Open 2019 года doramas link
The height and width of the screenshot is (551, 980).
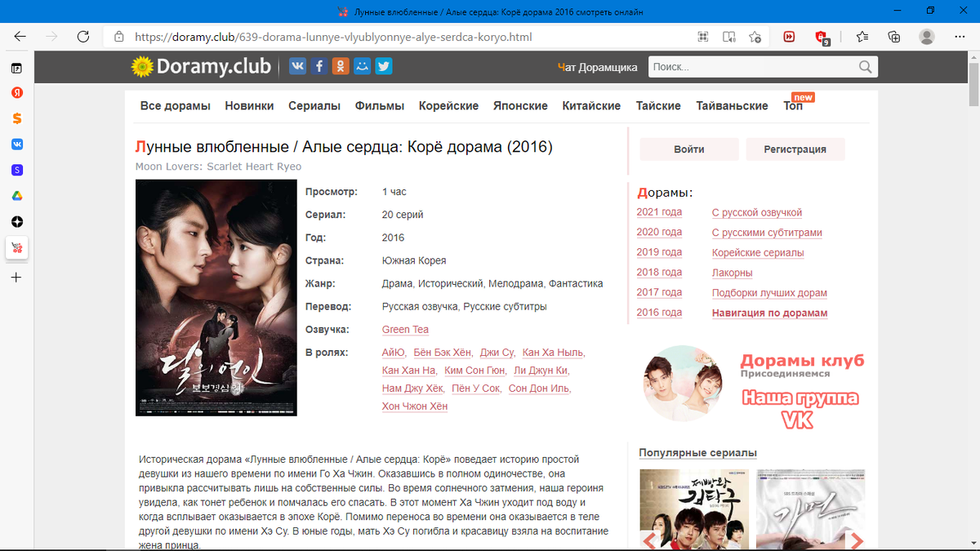tap(659, 252)
